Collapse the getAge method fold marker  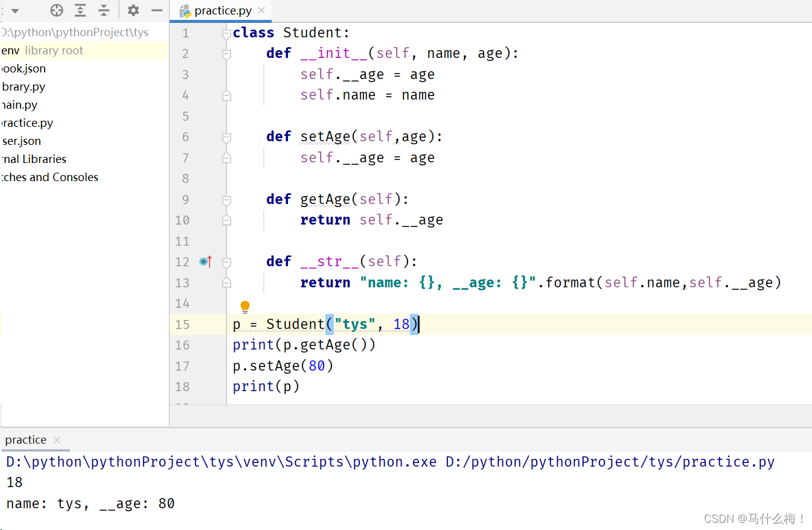(x=226, y=199)
